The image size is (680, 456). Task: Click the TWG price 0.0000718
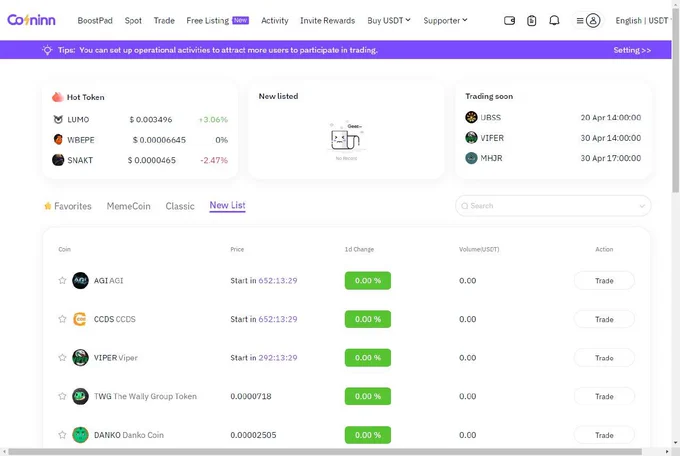(251, 396)
